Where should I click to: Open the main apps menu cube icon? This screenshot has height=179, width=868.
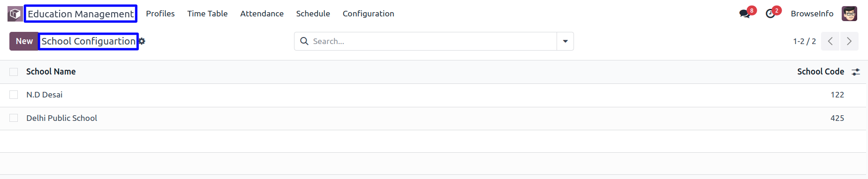point(15,14)
